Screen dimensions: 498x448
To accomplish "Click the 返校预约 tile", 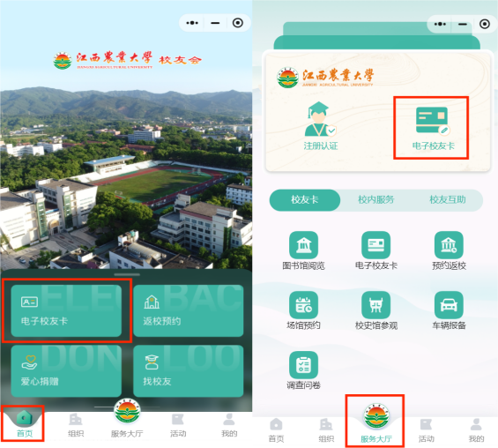I will point(189,310).
